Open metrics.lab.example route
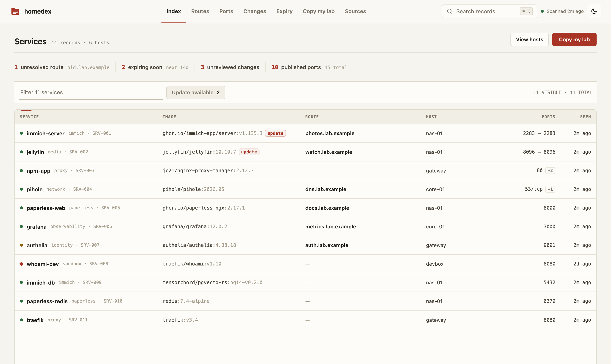This screenshot has width=611, height=364. (330, 226)
